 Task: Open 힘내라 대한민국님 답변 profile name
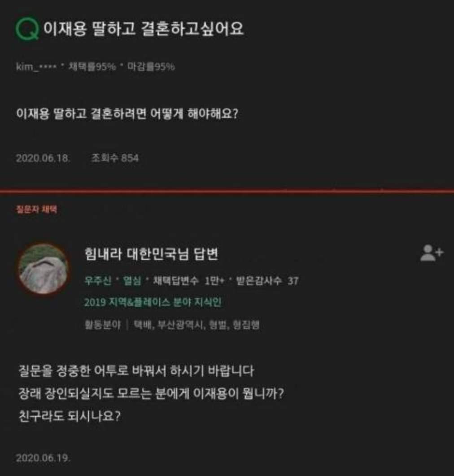(x=151, y=254)
